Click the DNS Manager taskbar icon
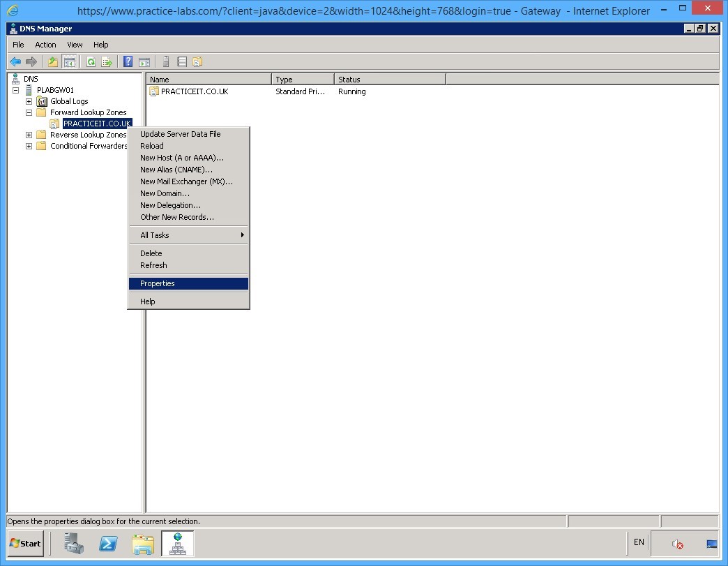The width and height of the screenshot is (728, 566). (x=178, y=544)
